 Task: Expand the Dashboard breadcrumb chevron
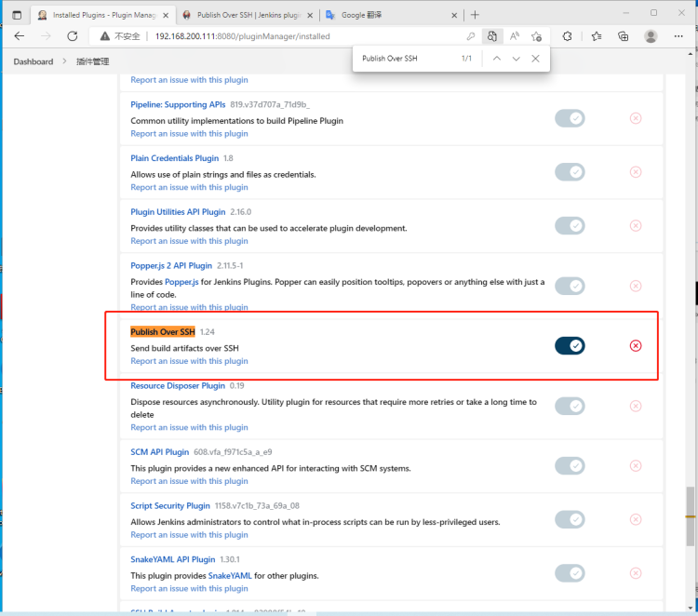tap(64, 61)
